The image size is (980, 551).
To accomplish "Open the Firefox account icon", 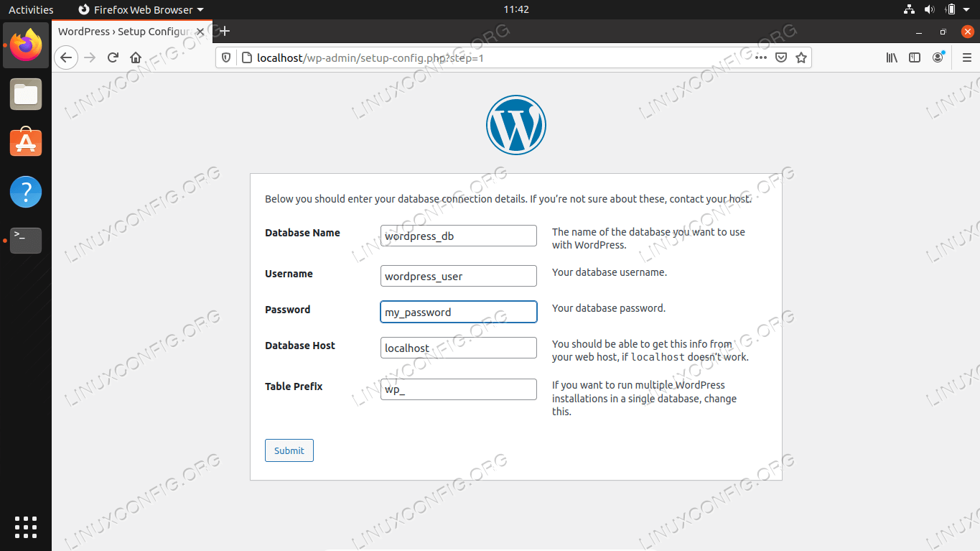I will click(x=938, y=57).
